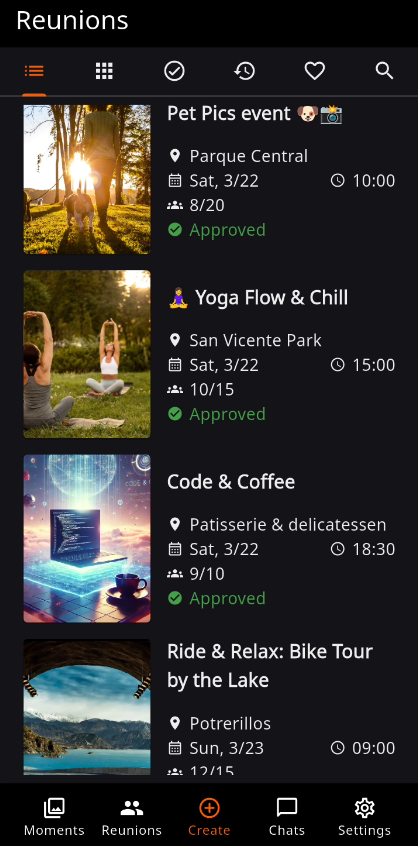418x846 pixels.
Task: Go to Reunions in the bottom navigation
Action: point(132,816)
